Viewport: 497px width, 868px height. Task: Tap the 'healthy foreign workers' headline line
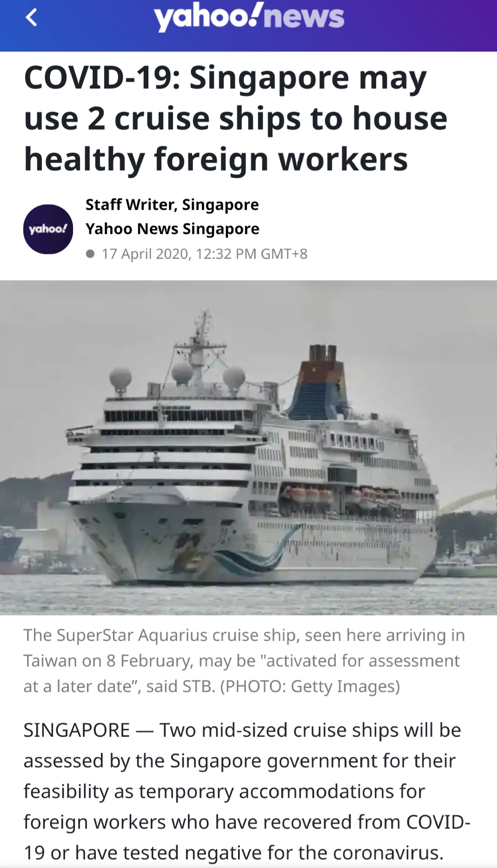(x=216, y=159)
